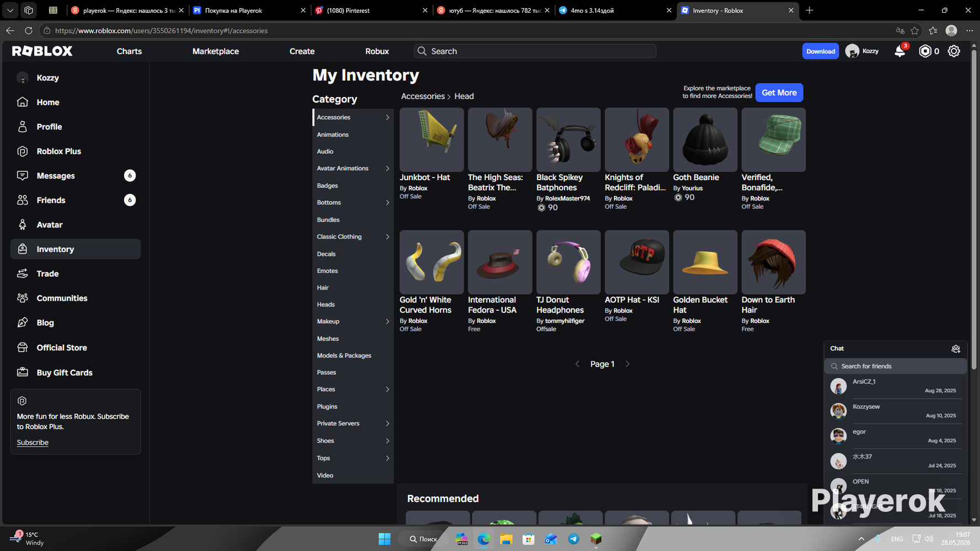Expand the Shoes category

387,441
